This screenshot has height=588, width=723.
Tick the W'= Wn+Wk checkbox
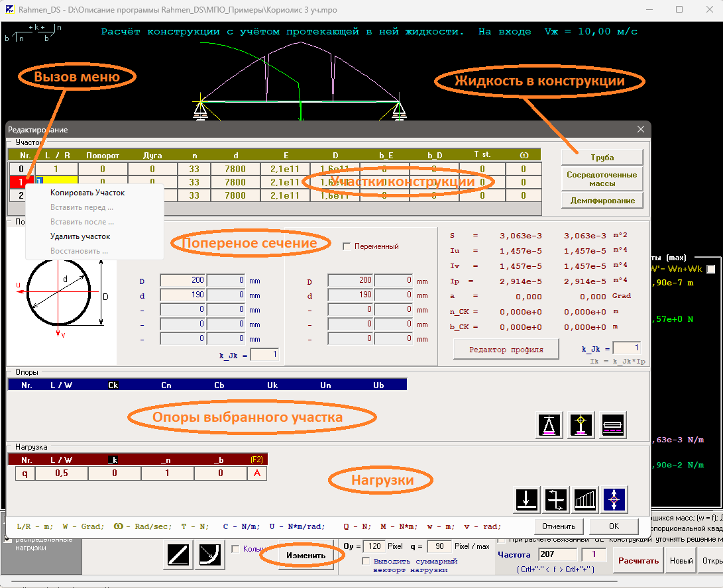tap(711, 269)
